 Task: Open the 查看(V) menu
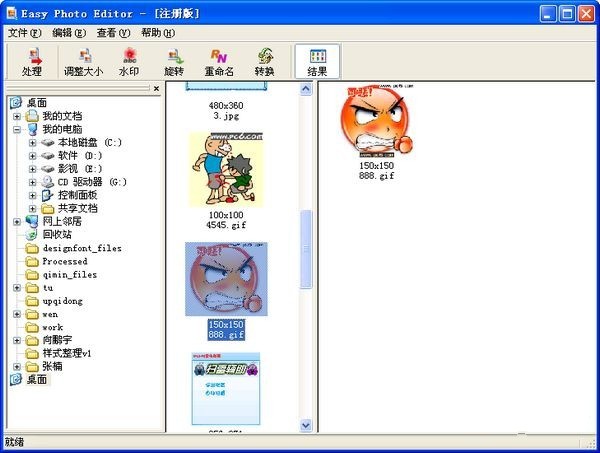coord(114,33)
